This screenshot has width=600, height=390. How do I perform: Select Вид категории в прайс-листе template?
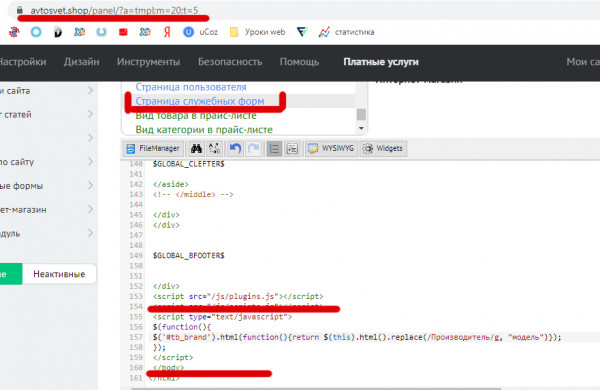point(204,130)
